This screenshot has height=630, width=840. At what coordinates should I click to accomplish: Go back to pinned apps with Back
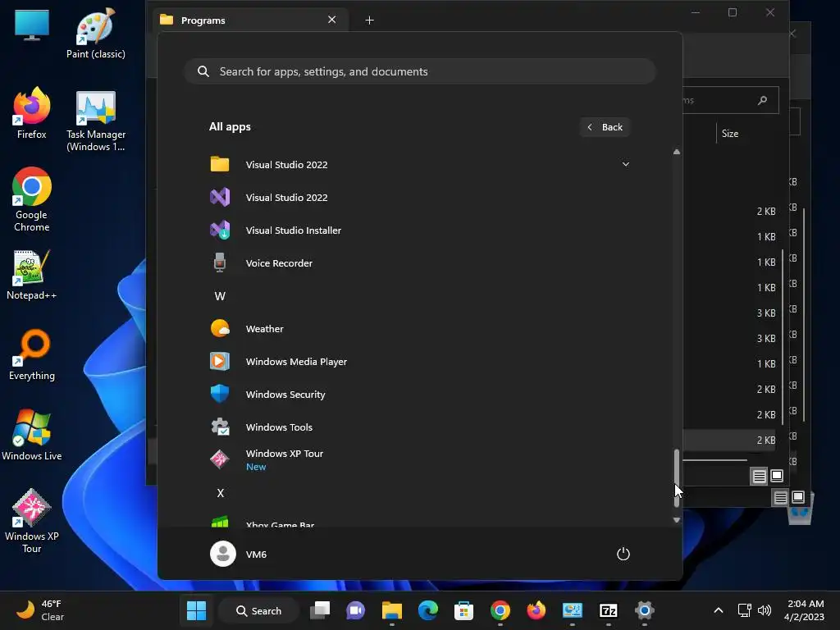[x=605, y=127]
